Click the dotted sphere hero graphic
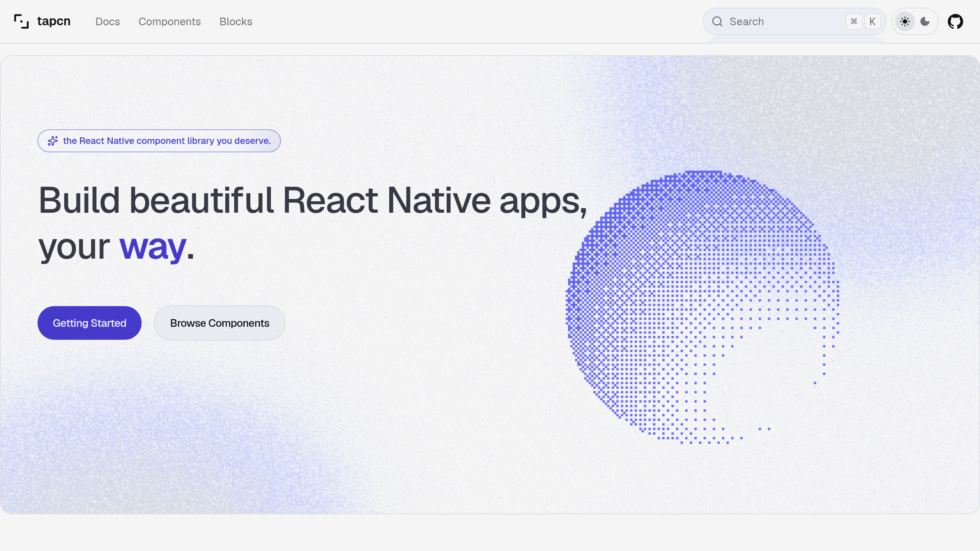Screen dimensions: 980x551 click(703, 308)
